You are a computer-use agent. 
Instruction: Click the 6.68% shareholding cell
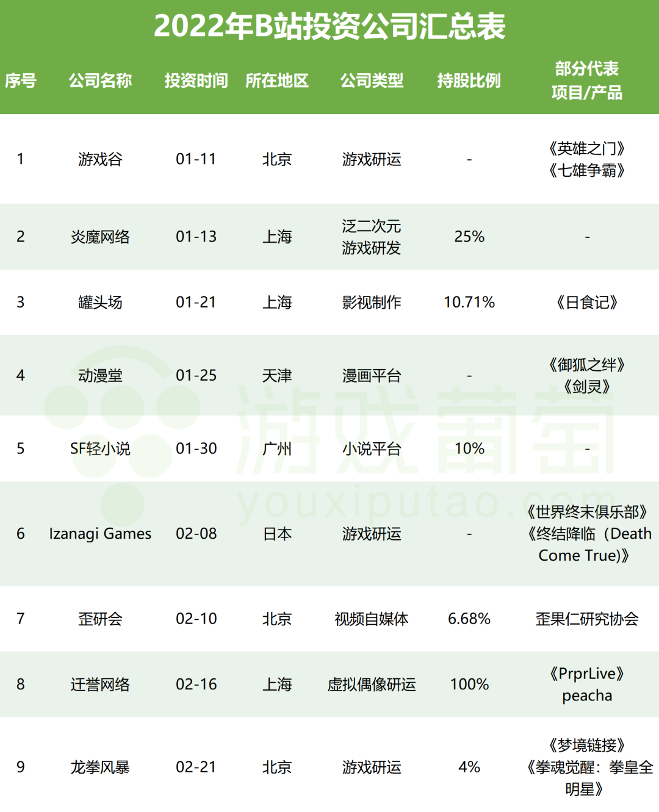(x=469, y=619)
